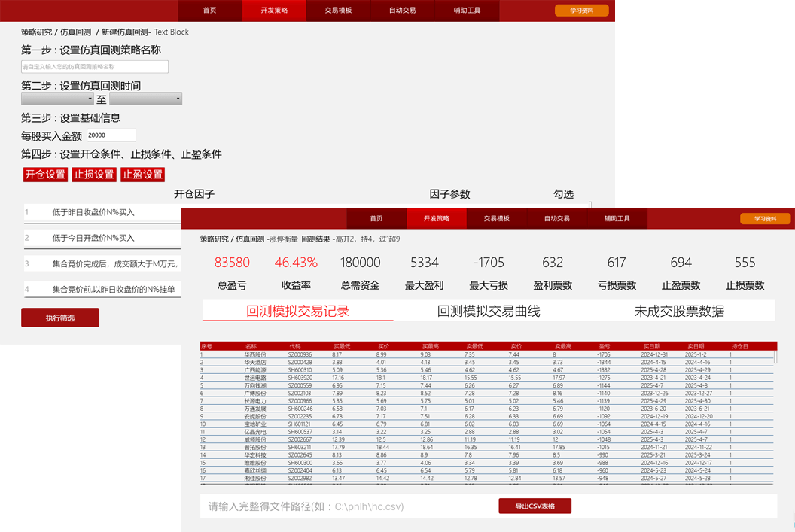This screenshot has width=795, height=532.
Task: Open 首页 in the new backtest window
Action: click(209, 11)
